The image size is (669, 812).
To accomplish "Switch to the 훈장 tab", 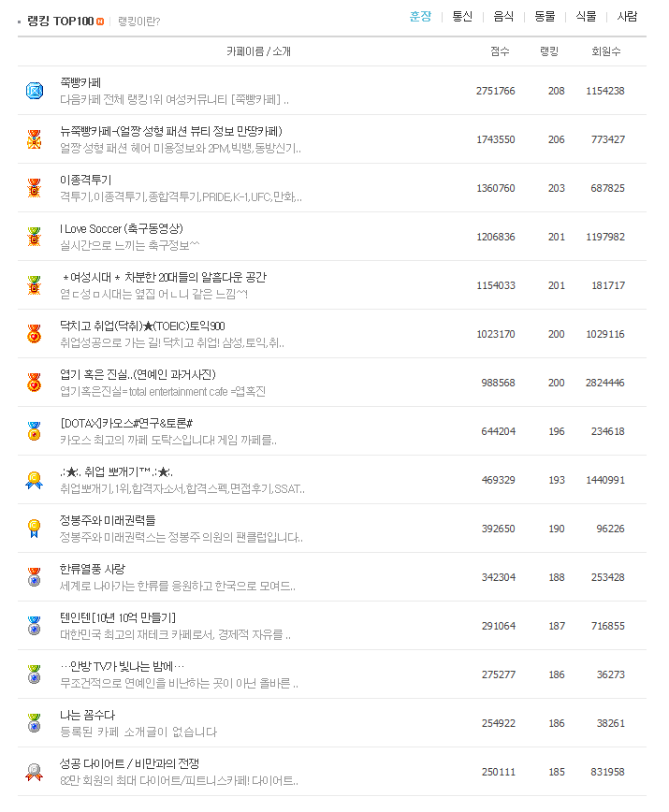I will 420,17.
